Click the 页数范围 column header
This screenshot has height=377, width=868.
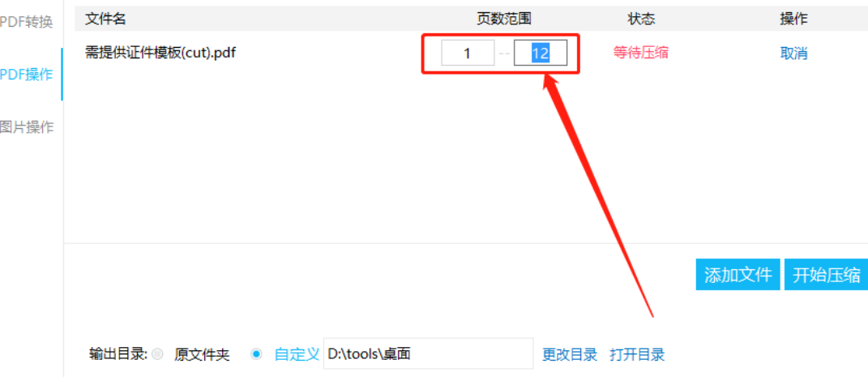[x=504, y=19]
